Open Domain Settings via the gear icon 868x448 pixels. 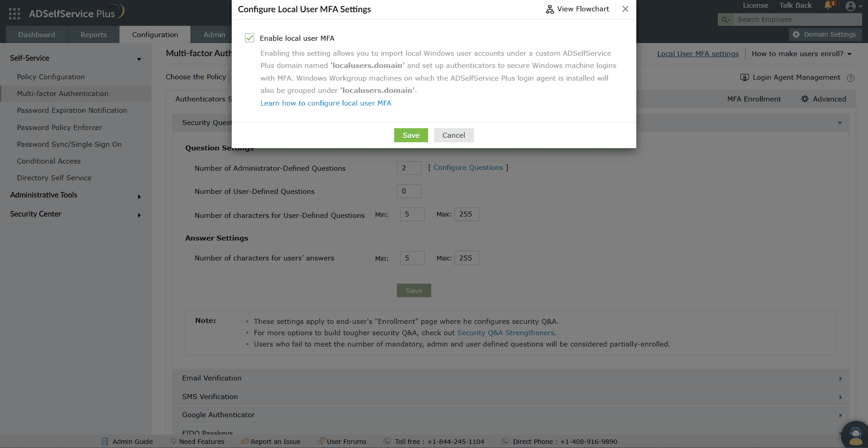(x=796, y=34)
